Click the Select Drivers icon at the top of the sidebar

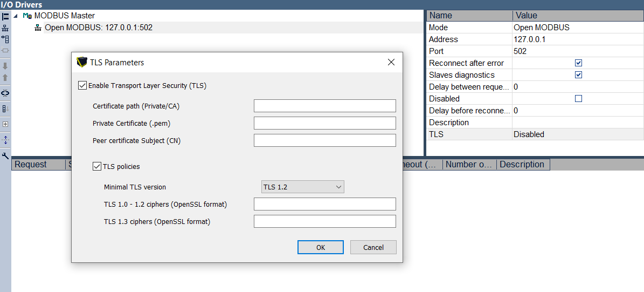click(5, 17)
